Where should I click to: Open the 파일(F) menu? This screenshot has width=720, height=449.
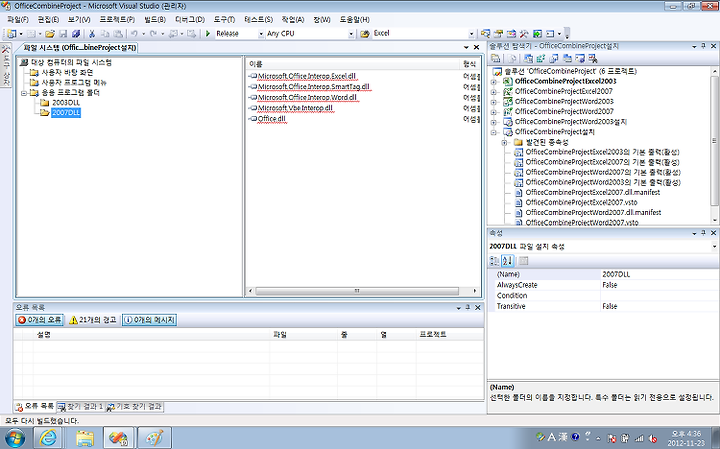coord(17,19)
